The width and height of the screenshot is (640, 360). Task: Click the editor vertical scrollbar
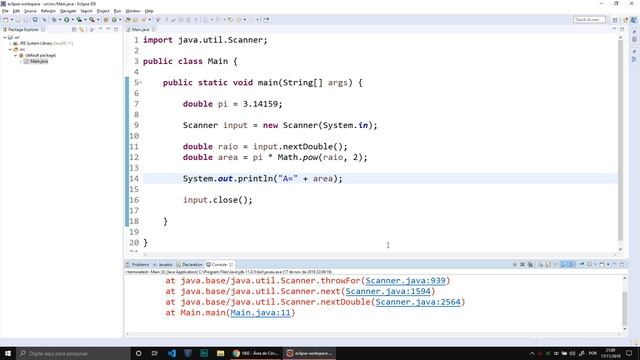click(x=620, y=139)
